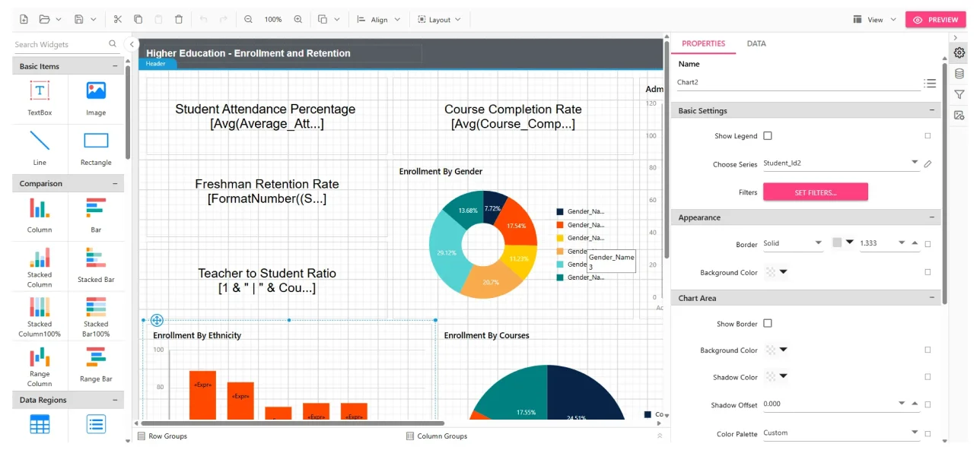Open the Save dropdown arrow
Image resolution: width=980 pixels, height=450 pixels.
pyautogui.click(x=94, y=19)
